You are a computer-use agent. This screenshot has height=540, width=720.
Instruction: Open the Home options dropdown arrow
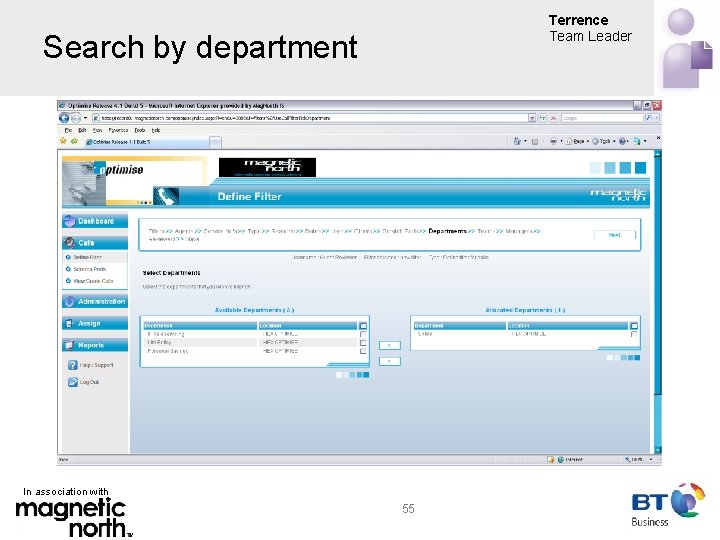coord(525,141)
